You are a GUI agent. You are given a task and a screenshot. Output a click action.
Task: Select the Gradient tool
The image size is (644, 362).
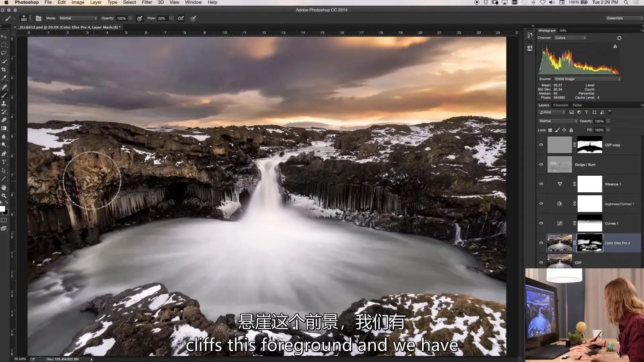4,128
